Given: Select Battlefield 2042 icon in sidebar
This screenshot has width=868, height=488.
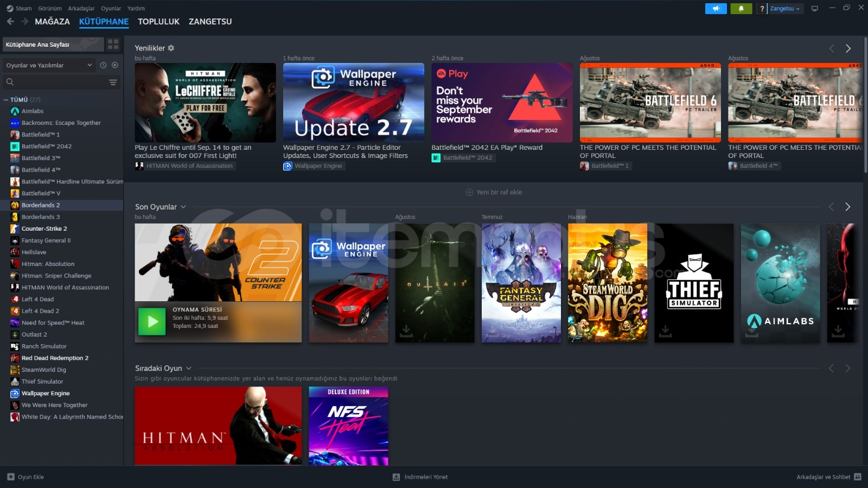Looking at the screenshot, I should tap(15, 147).
